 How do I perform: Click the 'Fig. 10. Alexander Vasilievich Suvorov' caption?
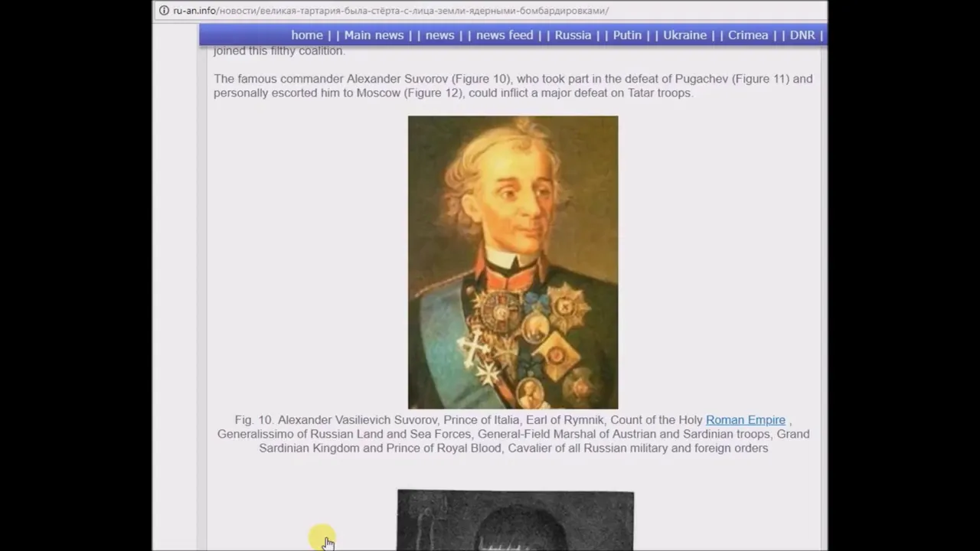click(x=337, y=420)
